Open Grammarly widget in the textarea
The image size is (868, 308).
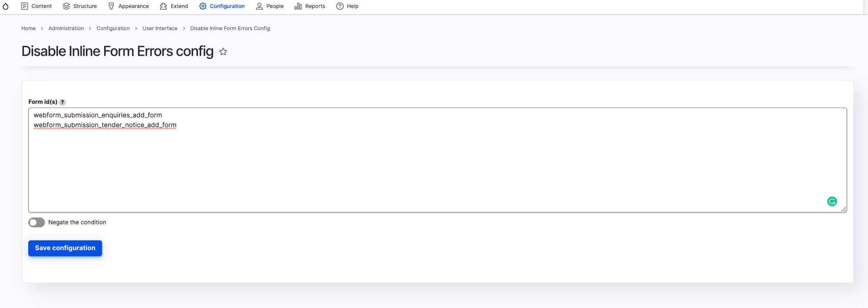click(x=832, y=202)
